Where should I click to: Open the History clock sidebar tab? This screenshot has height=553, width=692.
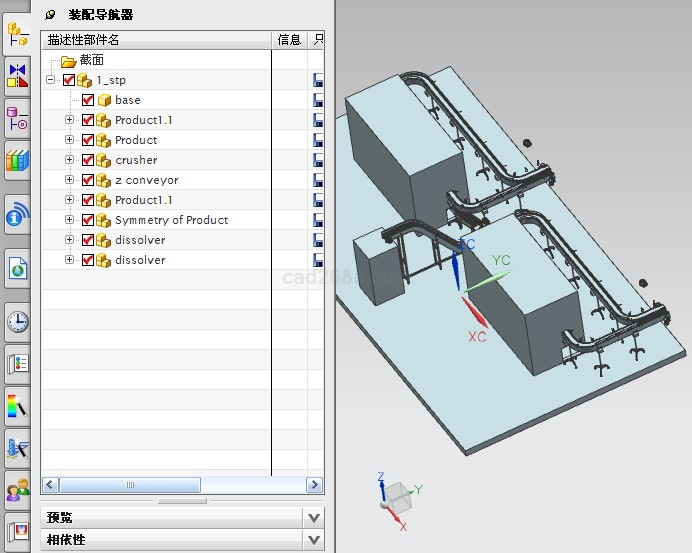pos(17,322)
